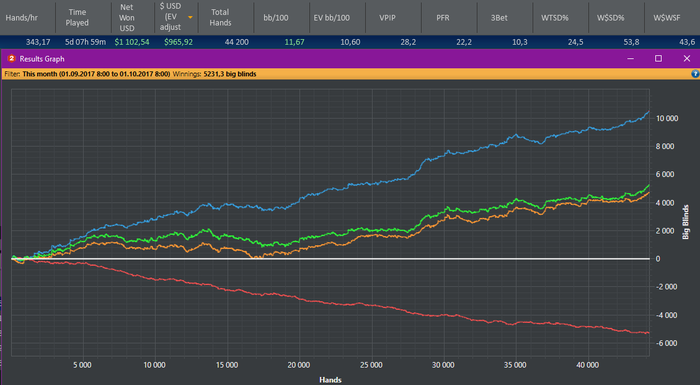700x385 pixels.
Task: Click the -6 000 label on the y-axis
Action: [667, 343]
